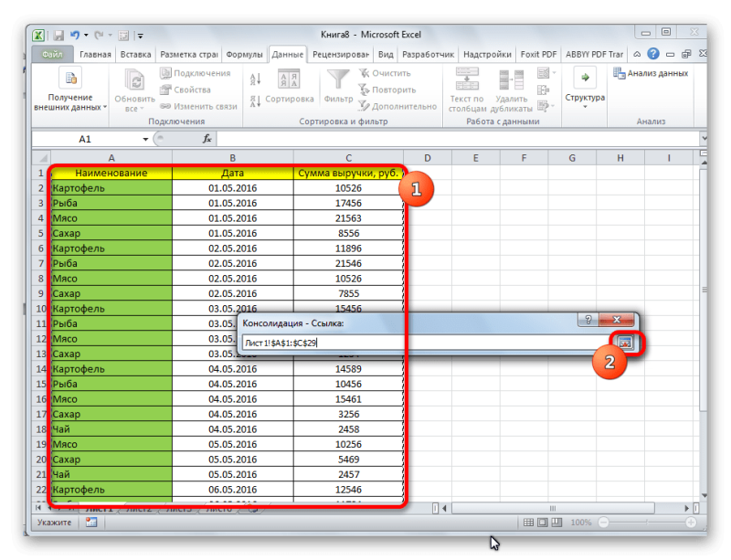Click the Консолидация reference input field
The height and width of the screenshot is (560, 731).
pyautogui.click(x=426, y=343)
